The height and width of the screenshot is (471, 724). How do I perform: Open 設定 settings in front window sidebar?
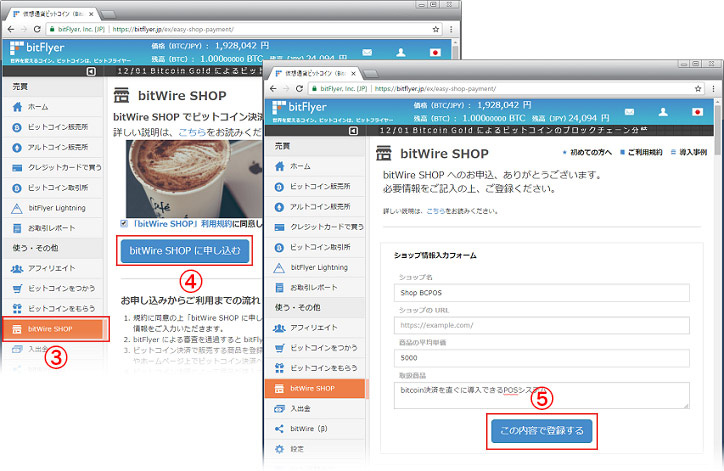point(315,449)
